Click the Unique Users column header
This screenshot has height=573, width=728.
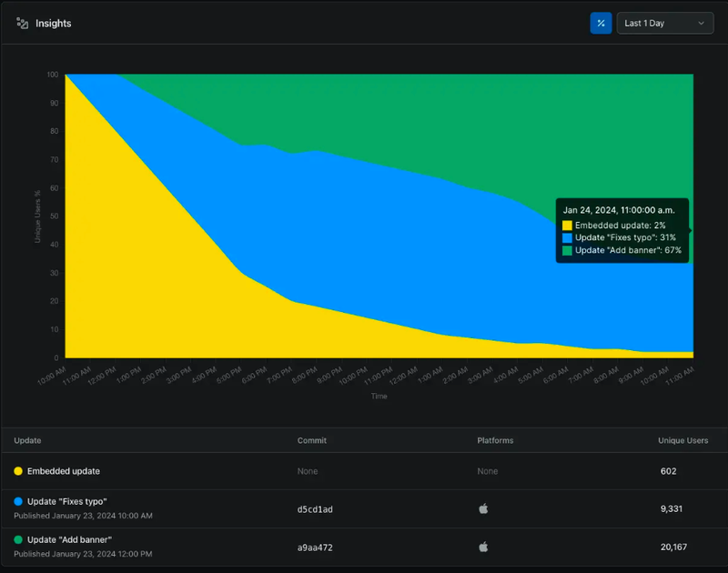683,440
